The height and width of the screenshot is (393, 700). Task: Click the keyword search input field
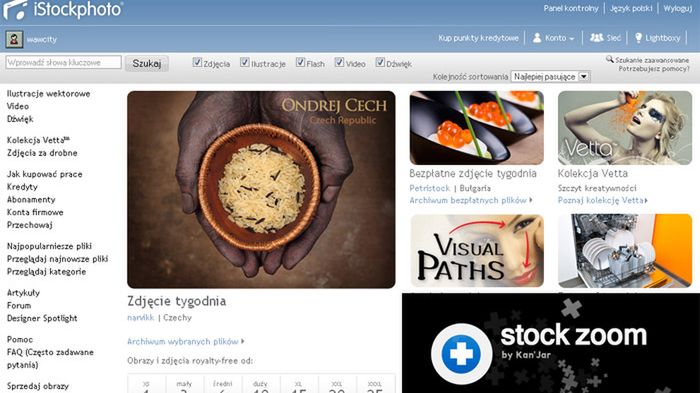[x=63, y=63]
